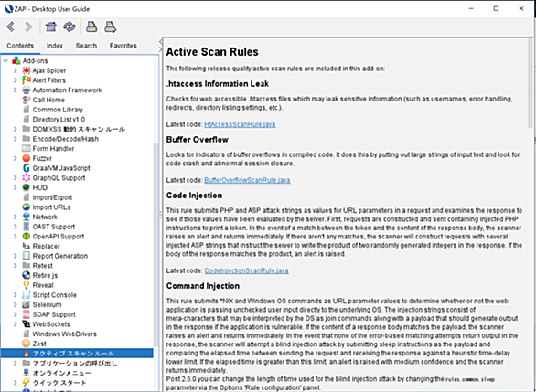
Task: Open the CodeInjectionScanRule.java link
Action: 246,270
